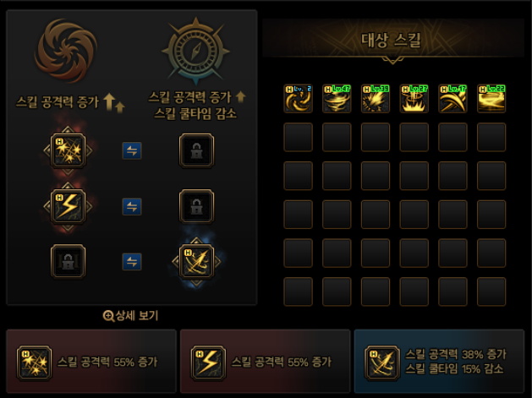Click the blue 38% attack 15% cooldown card
The width and height of the screenshot is (532, 398).
pos(439,361)
